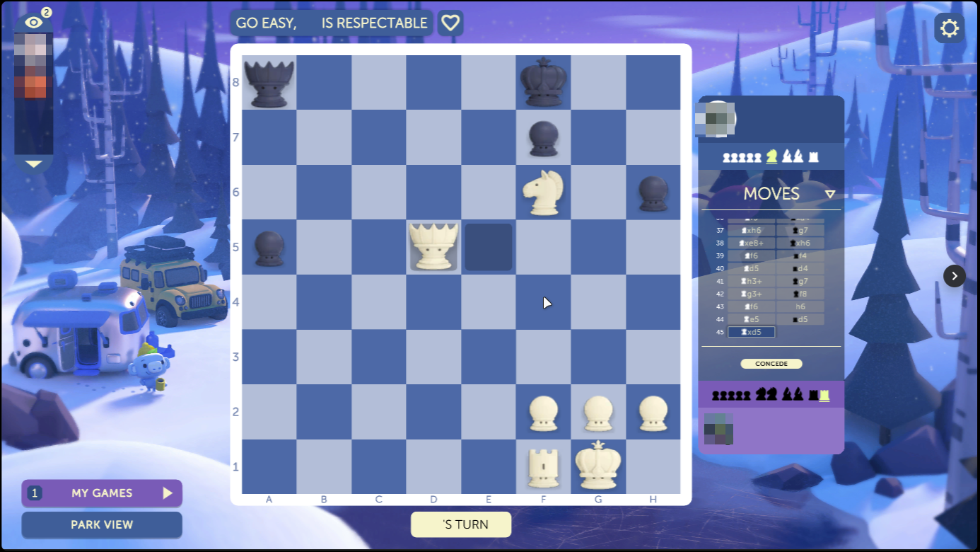980x552 pixels.
Task: Select the white rook on f1
Action: coord(543,467)
